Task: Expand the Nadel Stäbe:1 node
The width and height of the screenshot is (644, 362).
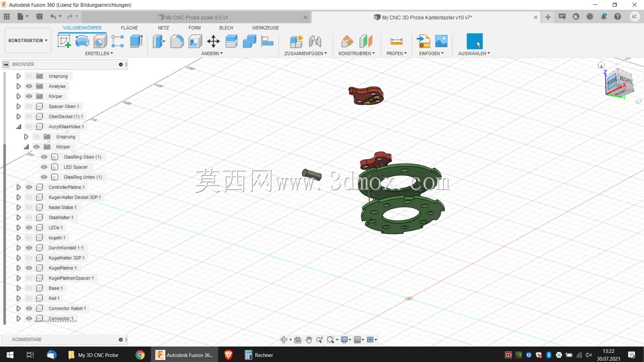Action: pos(18,207)
